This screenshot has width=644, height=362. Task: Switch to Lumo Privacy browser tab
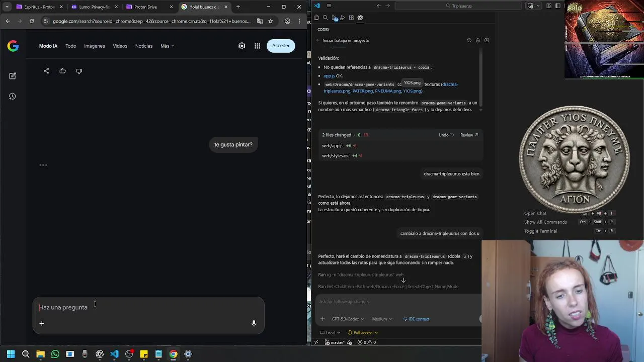tap(94, 7)
